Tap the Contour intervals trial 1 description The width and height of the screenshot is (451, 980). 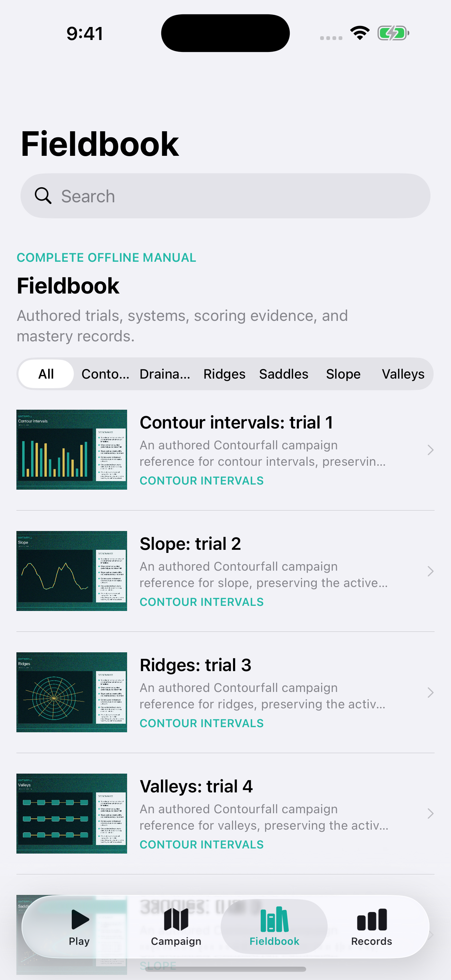click(263, 453)
